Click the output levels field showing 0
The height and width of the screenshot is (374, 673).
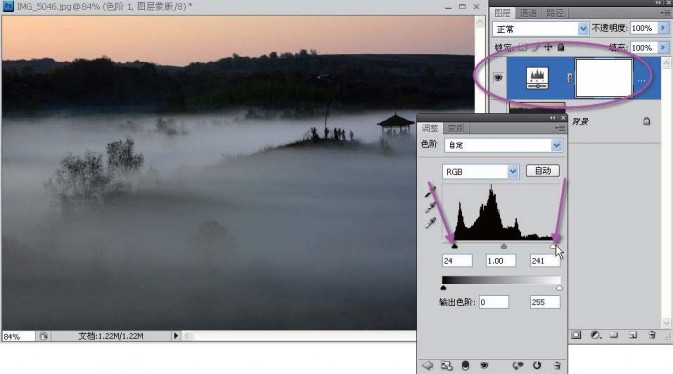494,302
